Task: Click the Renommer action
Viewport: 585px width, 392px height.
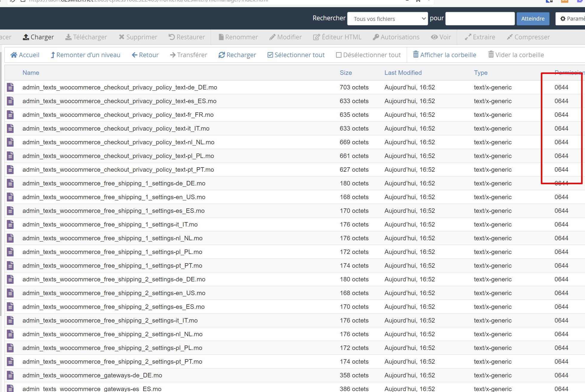Action: tap(238, 37)
